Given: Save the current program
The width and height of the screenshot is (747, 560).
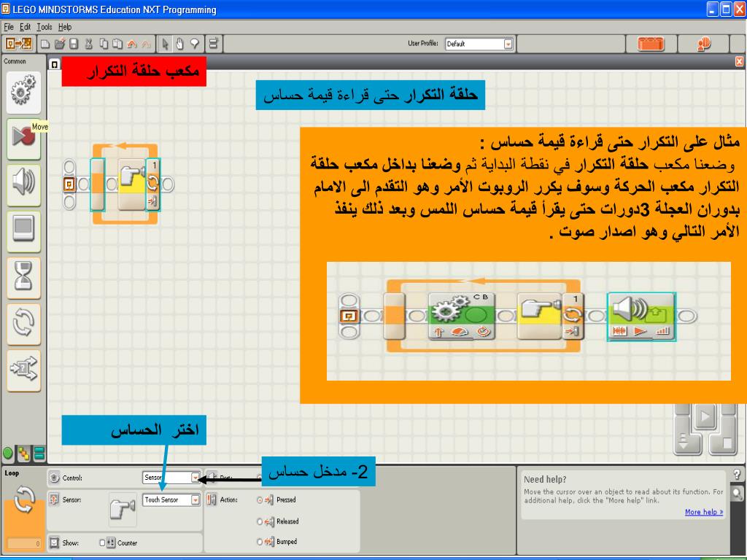Looking at the screenshot, I should click(74, 44).
